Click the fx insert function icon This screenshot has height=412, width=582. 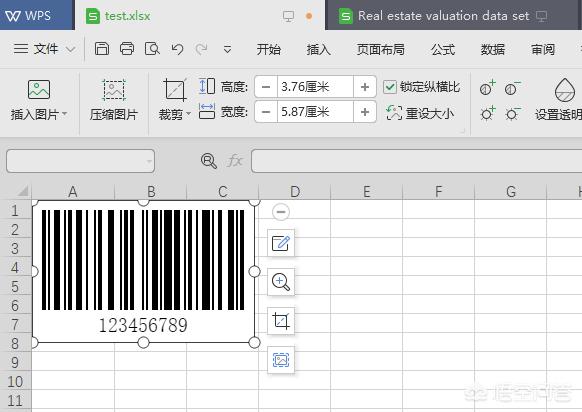click(235, 161)
